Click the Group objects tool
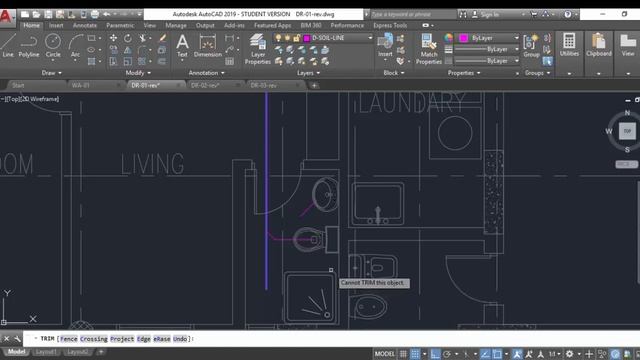Screen dimensions: 640x360 [531, 45]
